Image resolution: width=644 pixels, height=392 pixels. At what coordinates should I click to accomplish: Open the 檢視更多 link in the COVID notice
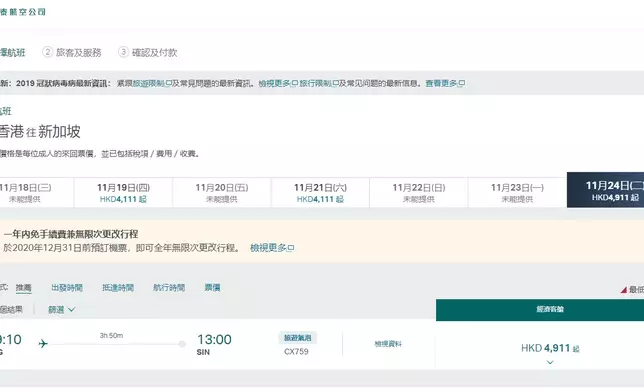click(278, 83)
